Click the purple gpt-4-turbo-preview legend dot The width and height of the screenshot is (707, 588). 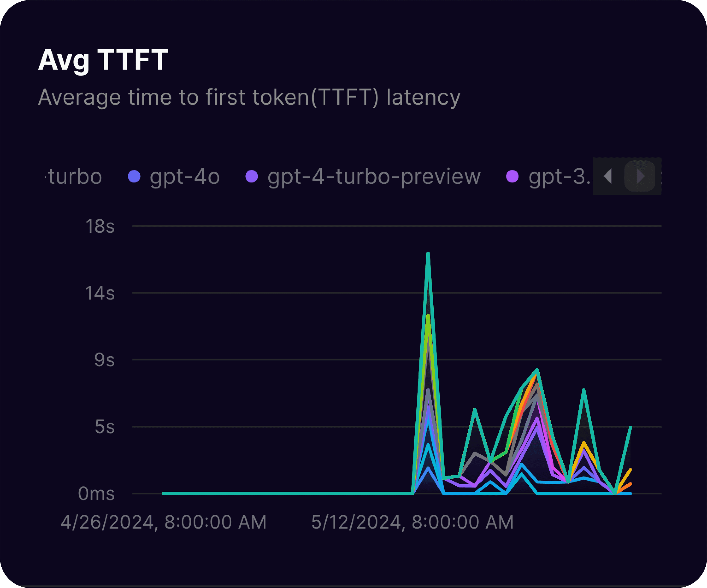point(251,176)
